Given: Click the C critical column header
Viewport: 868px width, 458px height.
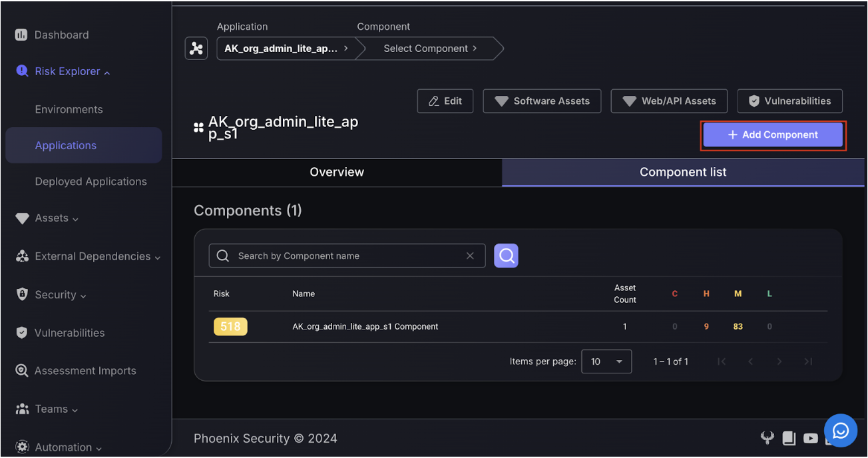Looking at the screenshot, I should click(x=675, y=294).
